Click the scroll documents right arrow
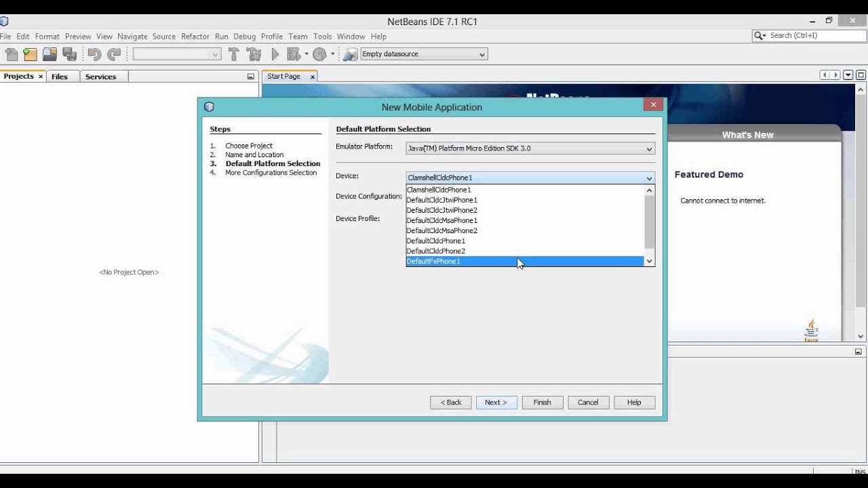This screenshot has width=868, height=488. (x=836, y=75)
